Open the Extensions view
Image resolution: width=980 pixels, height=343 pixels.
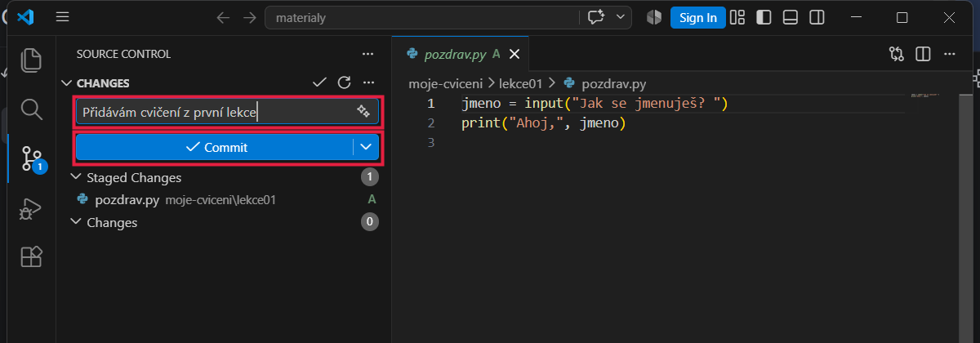pos(31,257)
